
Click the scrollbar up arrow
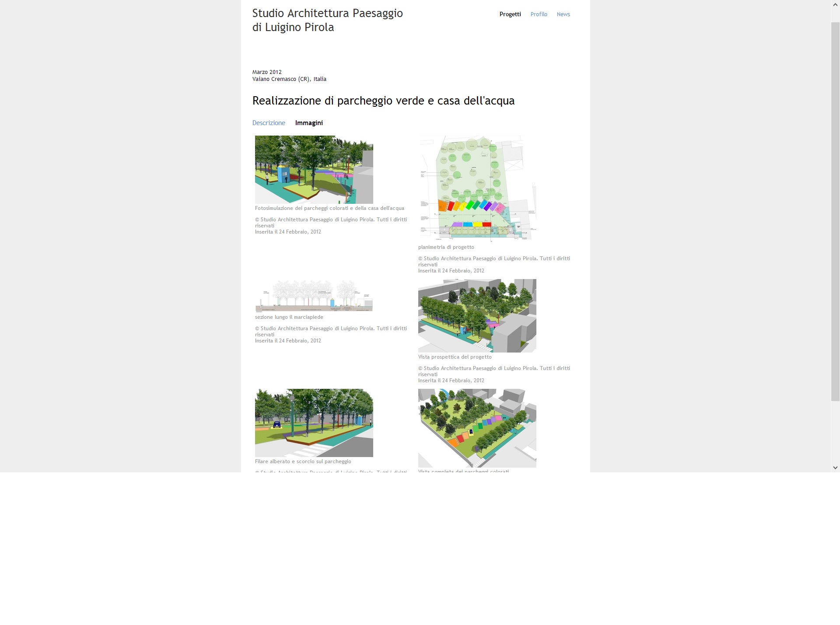pyautogui.click(x=835, y=4)
